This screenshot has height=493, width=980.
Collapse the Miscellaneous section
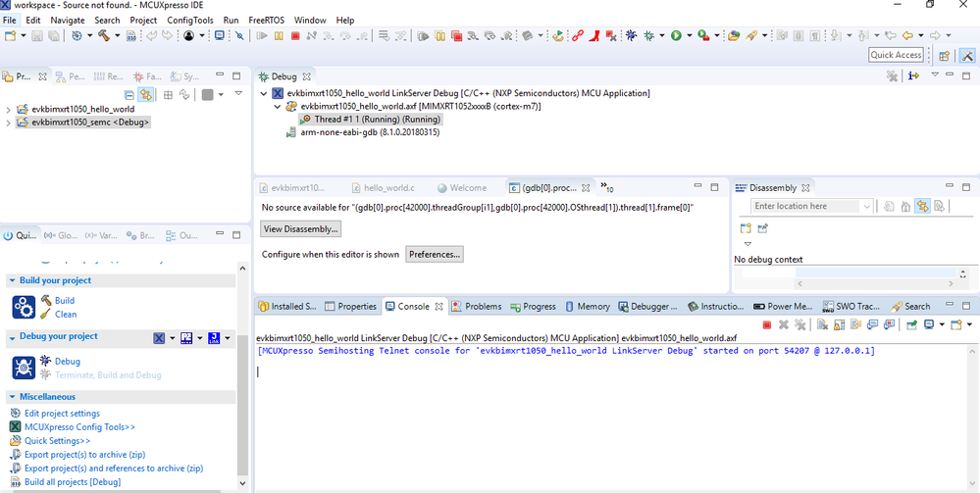point(12,397)
